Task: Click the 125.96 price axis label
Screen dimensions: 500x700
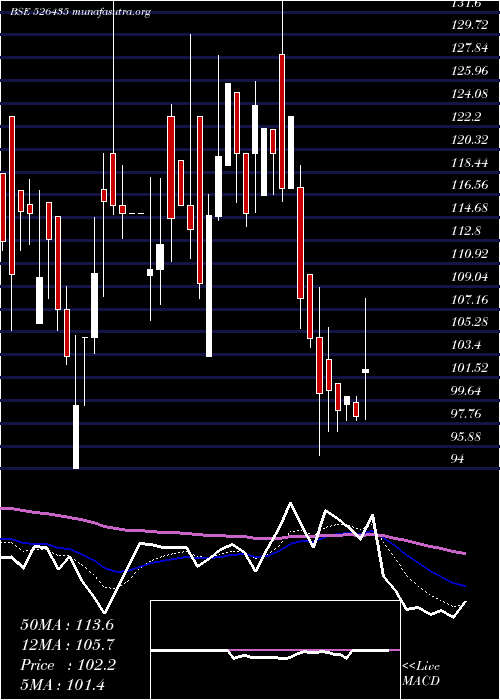Action: [x=468, y=71]
